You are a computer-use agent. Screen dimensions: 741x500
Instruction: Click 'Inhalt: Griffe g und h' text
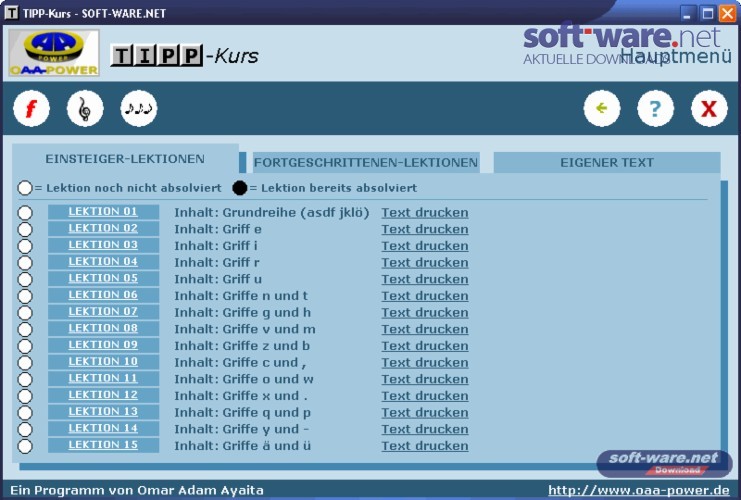[242, 312]
